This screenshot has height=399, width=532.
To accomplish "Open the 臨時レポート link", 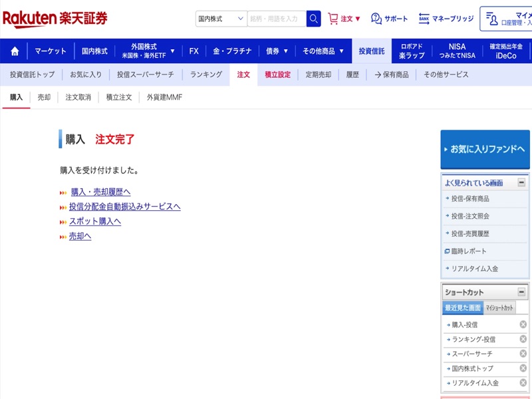I will 469,251.
